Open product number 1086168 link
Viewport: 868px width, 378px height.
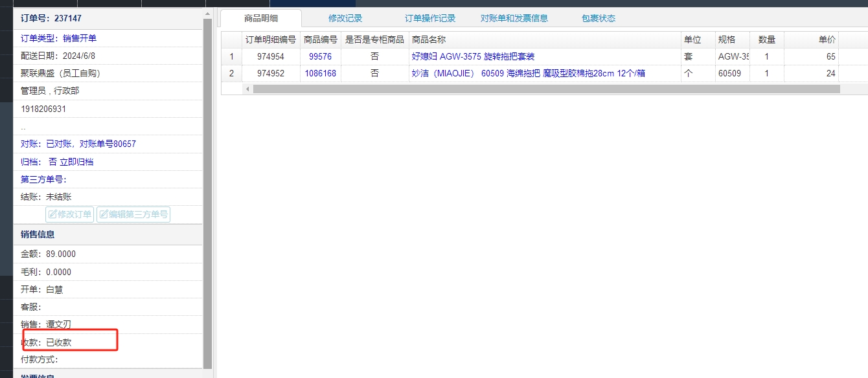coord(320,73)
